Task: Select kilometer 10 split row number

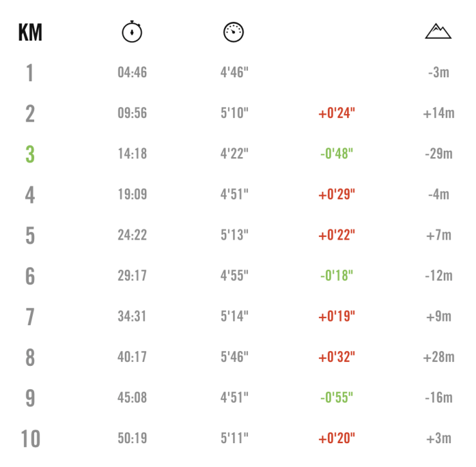Action: click(30, 439)
